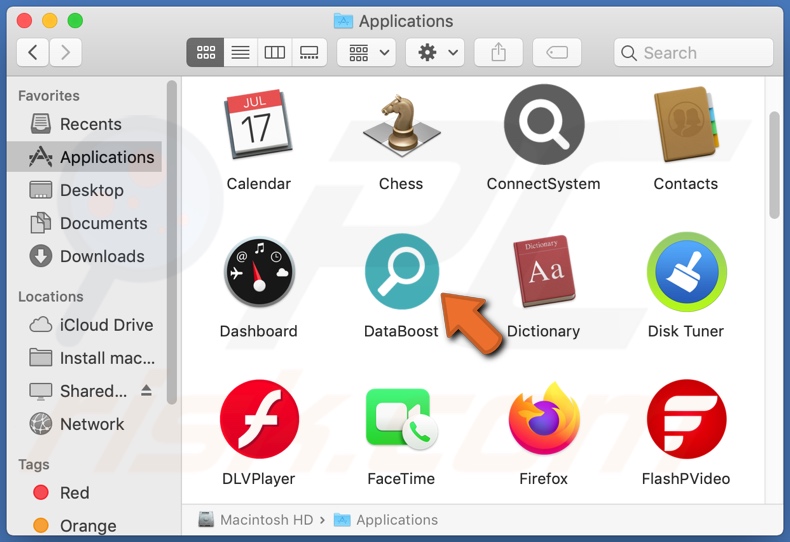
Task: Select the Chess app icon
Action: pyautogui.click(x=401, y=123)
